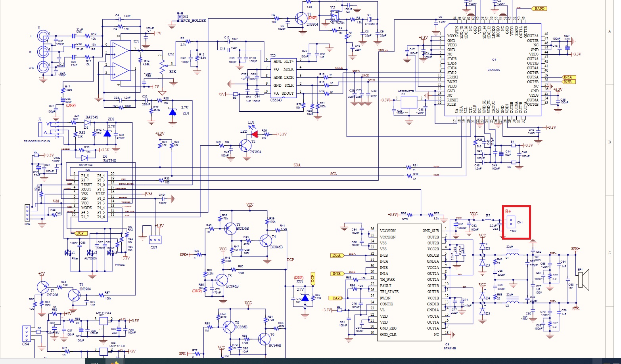This screenshot has height=364, width=621.
Task: Click the LM1117-3.3 regulator IC7
Action: tap(103, 320)
